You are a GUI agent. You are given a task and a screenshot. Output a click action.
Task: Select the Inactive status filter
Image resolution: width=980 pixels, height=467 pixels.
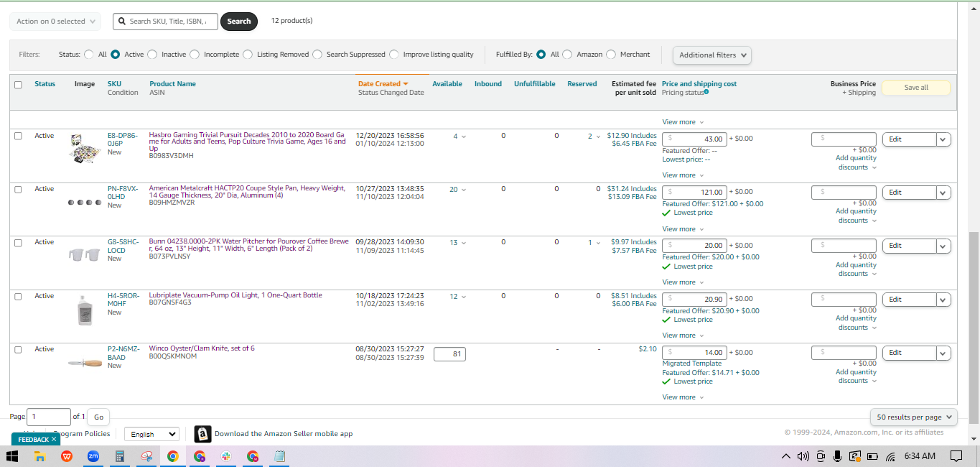(152, 54)
